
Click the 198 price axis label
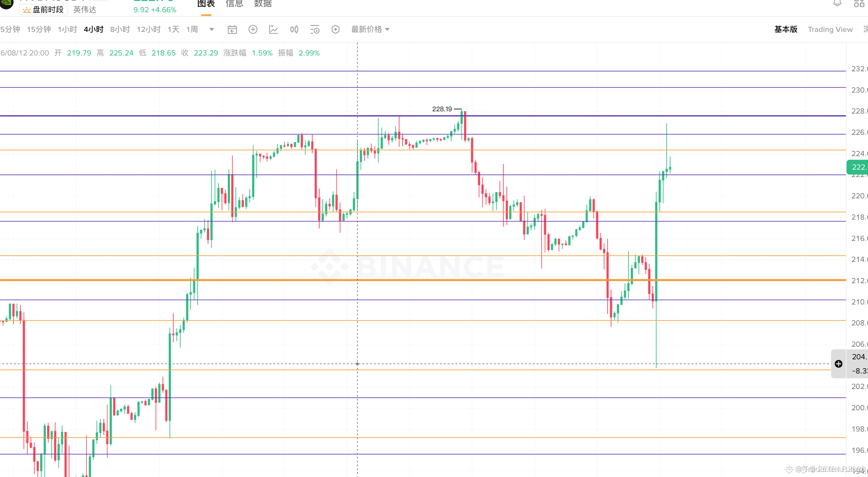tap(860, 429)
